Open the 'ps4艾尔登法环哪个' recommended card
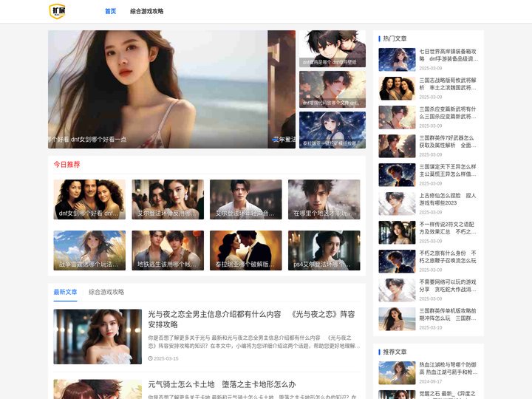 (324, 250)
